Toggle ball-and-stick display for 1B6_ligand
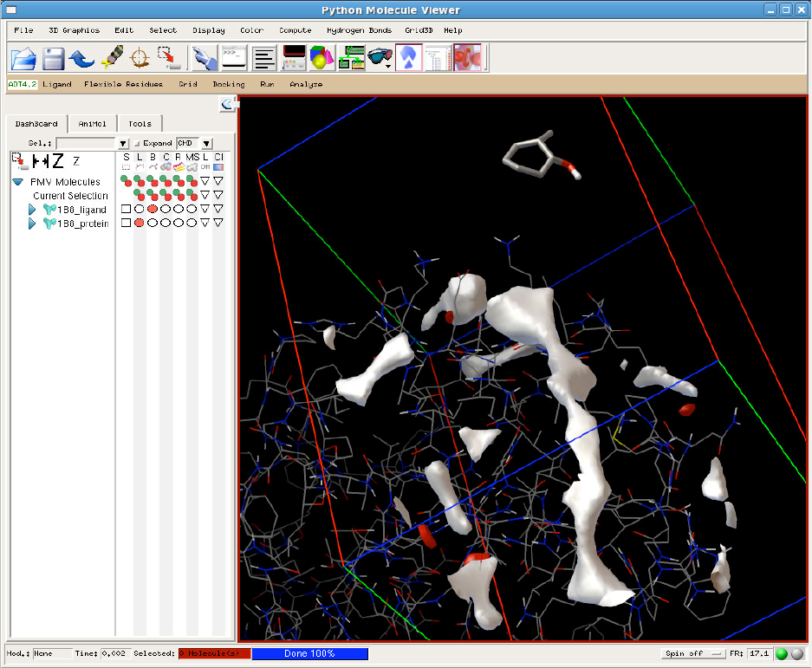This screenshot has width=812, height=668. point(153,209)
